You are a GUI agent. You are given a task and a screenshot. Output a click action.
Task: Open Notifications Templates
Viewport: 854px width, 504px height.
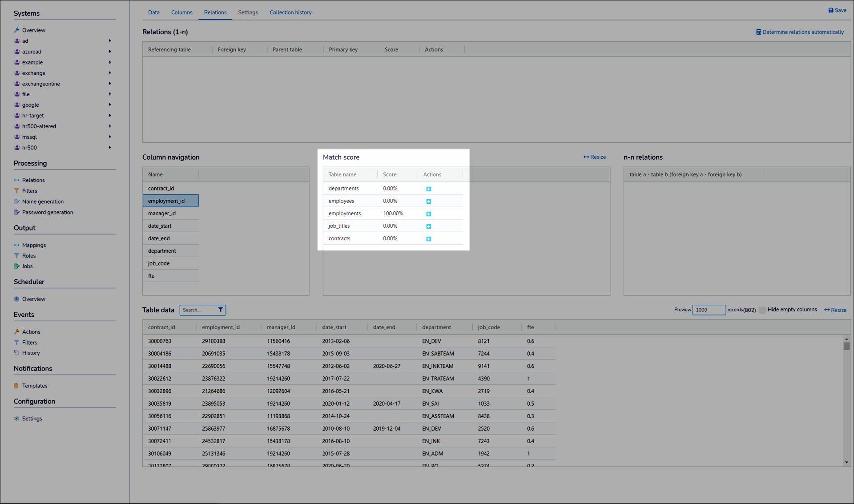34,386
